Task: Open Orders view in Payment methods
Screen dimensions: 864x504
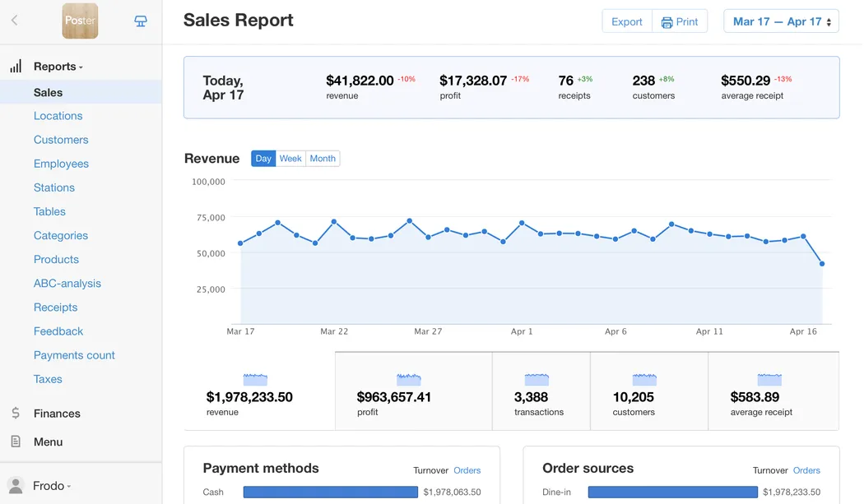Action: [467, 469]
